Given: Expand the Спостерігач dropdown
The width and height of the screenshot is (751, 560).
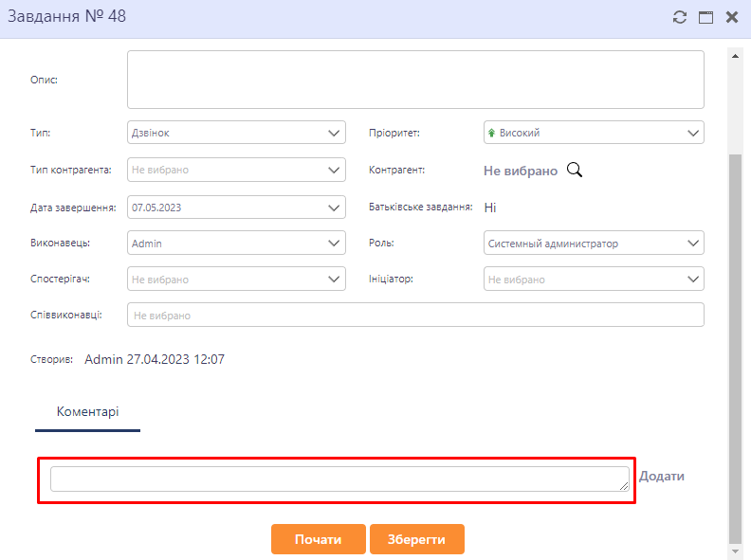Looking at the screenshot, I should pyautogui.click(x=236, y=280).
